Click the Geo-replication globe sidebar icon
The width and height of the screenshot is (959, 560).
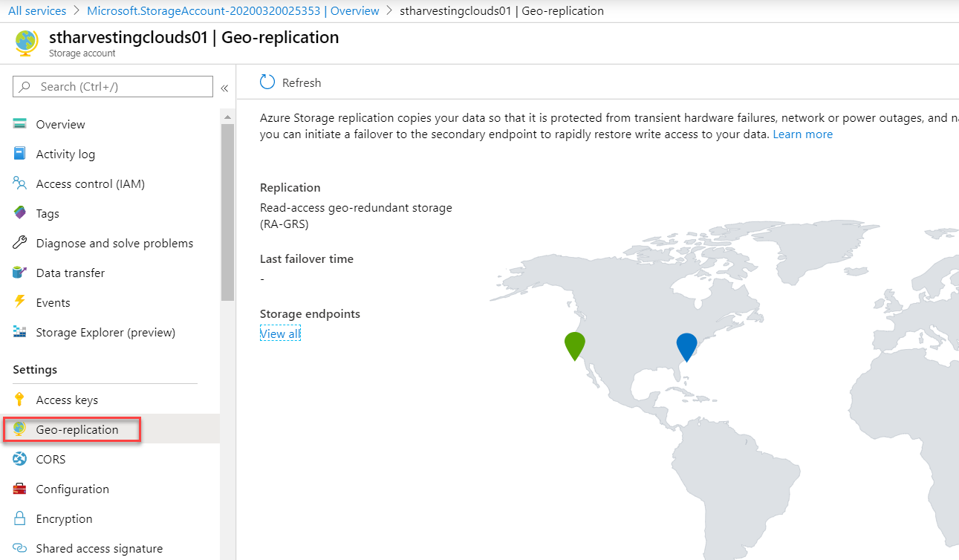click(20, 429)
